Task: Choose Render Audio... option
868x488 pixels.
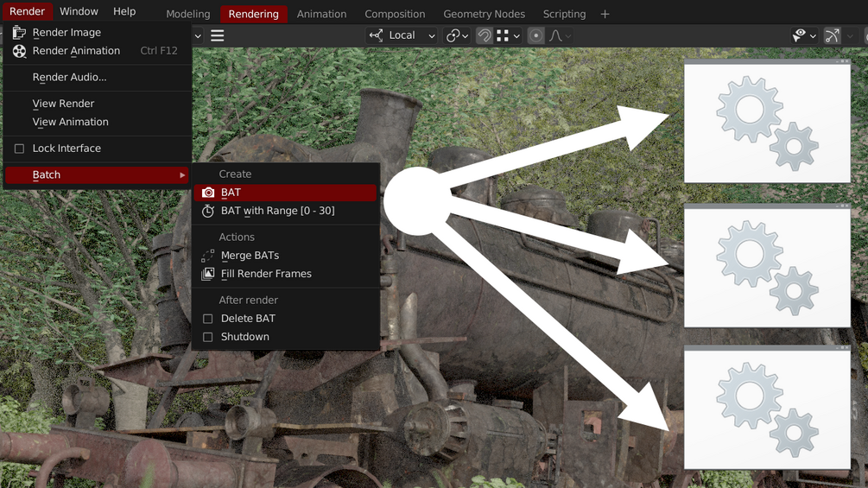Action: [97, 78]
